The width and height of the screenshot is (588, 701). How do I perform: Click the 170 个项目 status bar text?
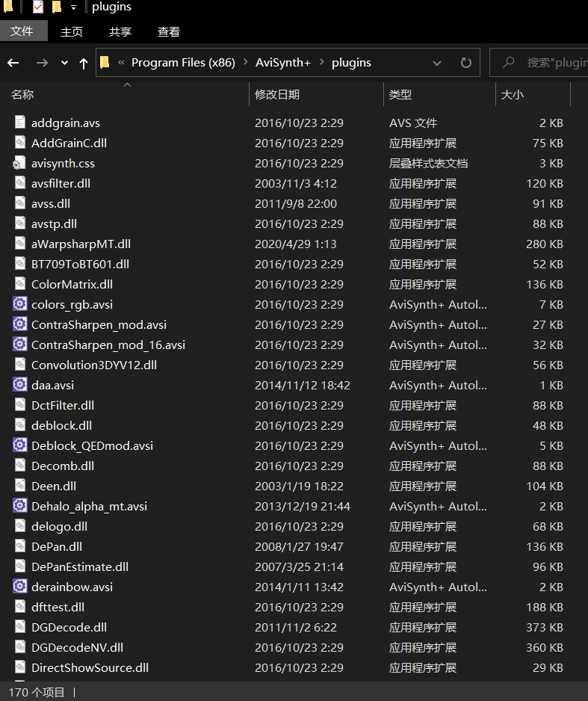37,692
